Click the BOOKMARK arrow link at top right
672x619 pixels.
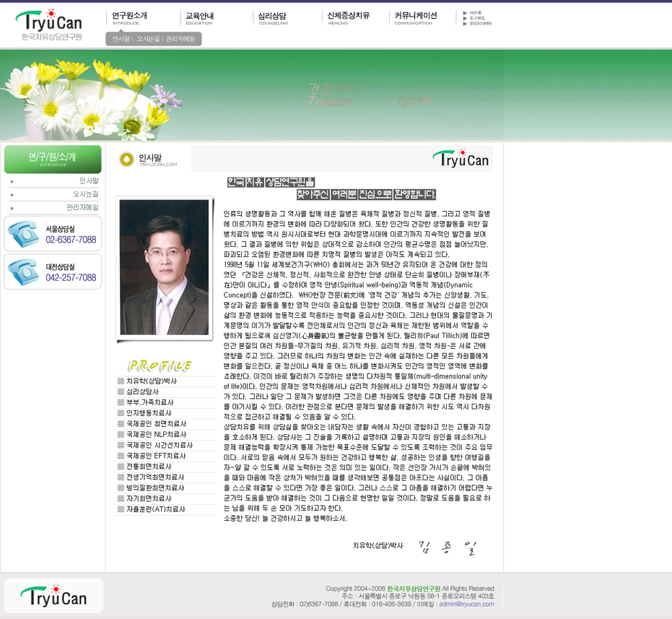479,24
